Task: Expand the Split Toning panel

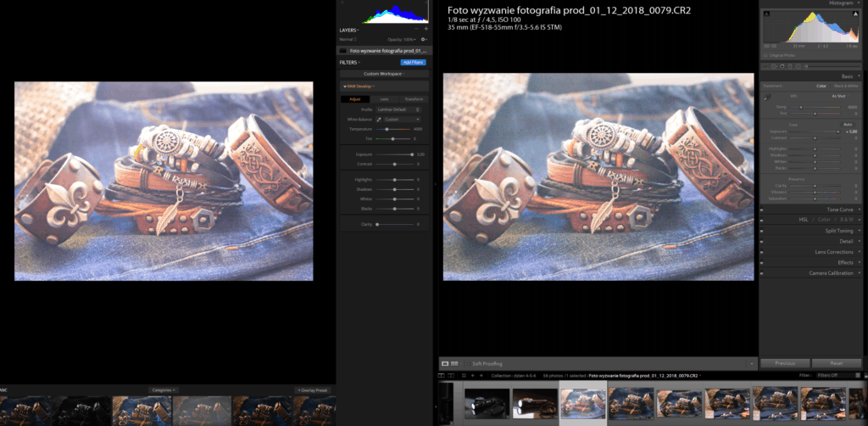Action: (x=860, y=231)
